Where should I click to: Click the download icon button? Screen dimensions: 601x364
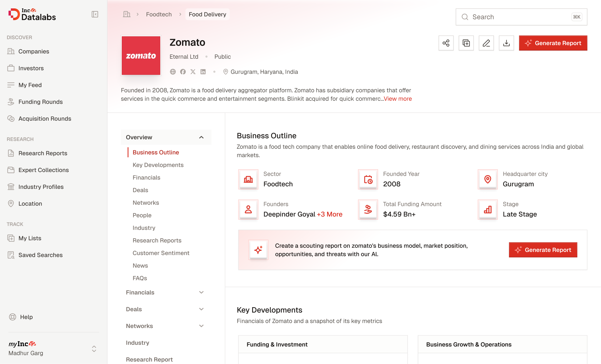[x=506, y=43]
